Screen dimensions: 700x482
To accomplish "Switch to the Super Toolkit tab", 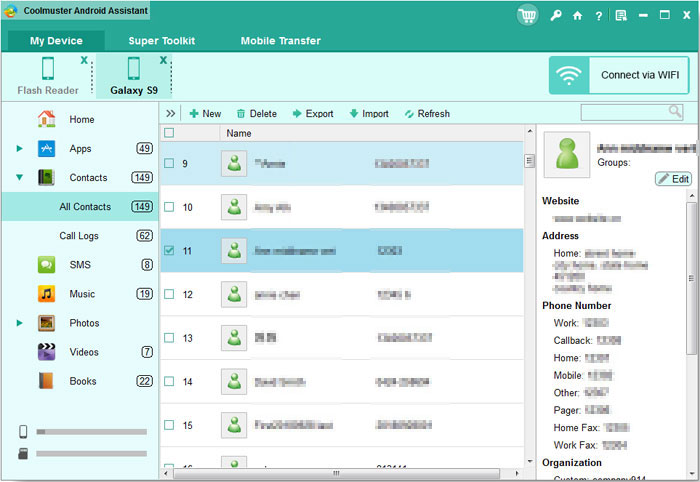I will (162, 41).
